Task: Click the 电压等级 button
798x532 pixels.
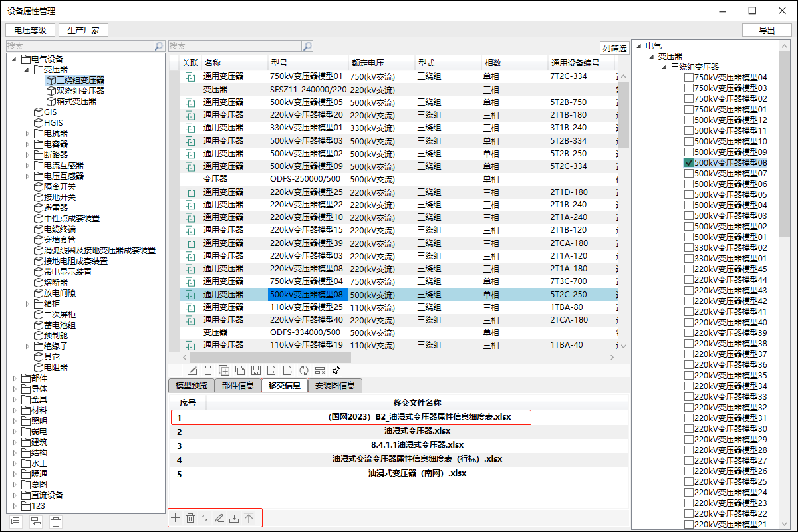Action: tap(30, 30)
